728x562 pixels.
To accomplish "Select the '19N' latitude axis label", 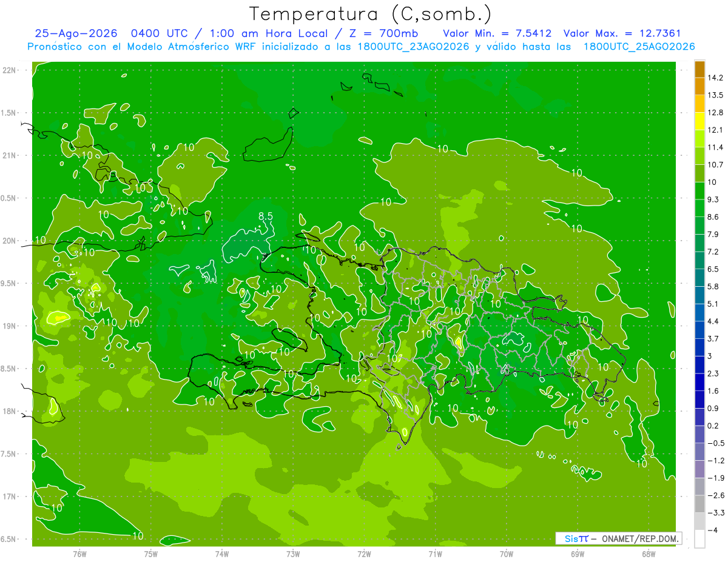I will click(x=10, y=326).
